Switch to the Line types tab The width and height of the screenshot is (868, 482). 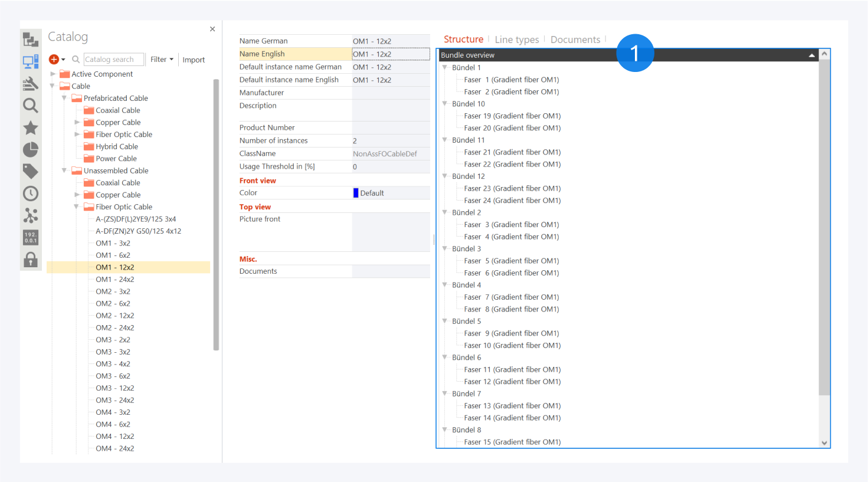coord(516,40)
